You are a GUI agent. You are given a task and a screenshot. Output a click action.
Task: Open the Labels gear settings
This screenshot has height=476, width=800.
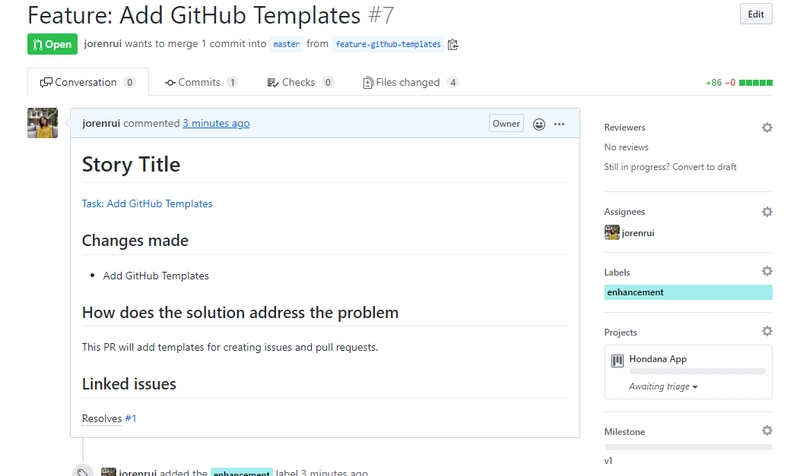[x=767, y=272]
